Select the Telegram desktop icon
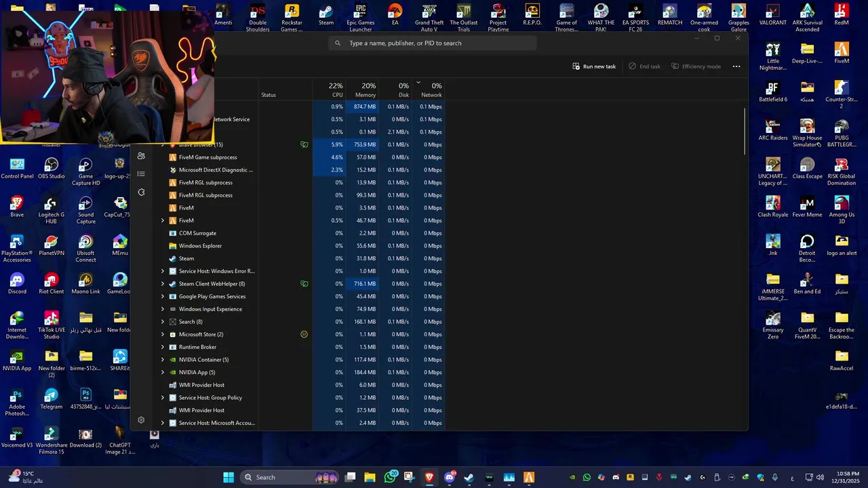The width and height of the screenshot is (868, 488). 52,399
